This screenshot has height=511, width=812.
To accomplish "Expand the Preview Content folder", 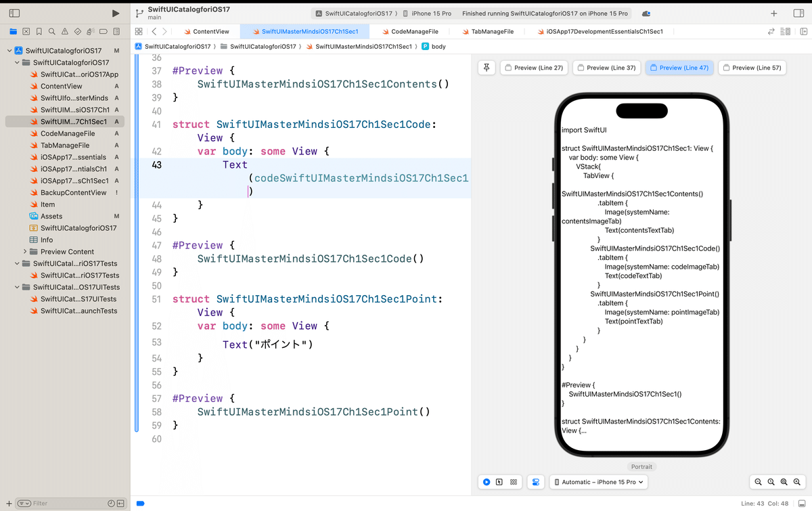I will pyautogui.click(x=25, y=252).
